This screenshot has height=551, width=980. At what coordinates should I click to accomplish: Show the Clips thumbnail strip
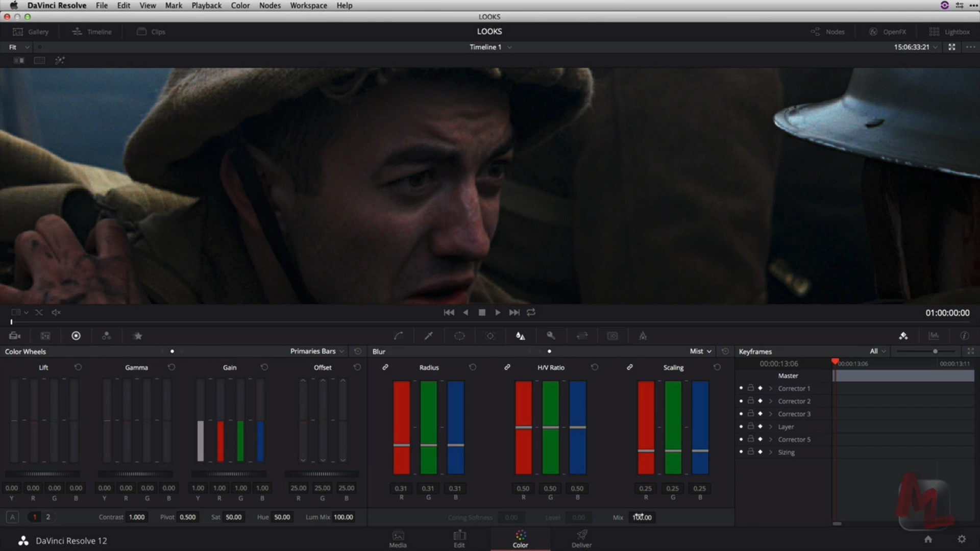tap(151, 32)
